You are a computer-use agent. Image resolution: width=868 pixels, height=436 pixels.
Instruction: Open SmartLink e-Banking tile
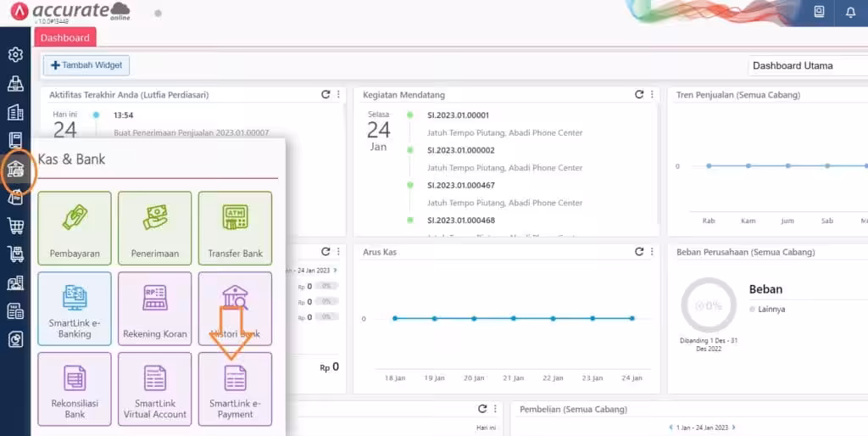click(75, 309)
